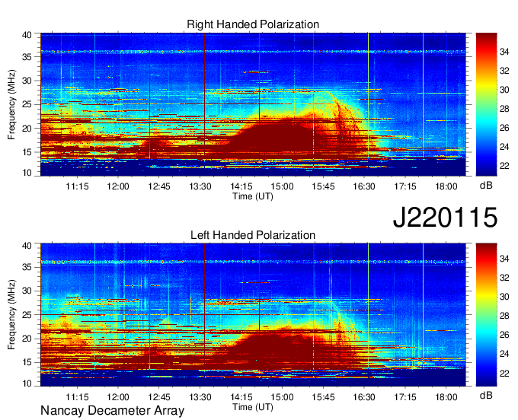This screenshot has height=420, width=518.
Task: Click the 32 dB value on Right Handed colorbar
Action: pyautogui.click(x=504, y=71)
